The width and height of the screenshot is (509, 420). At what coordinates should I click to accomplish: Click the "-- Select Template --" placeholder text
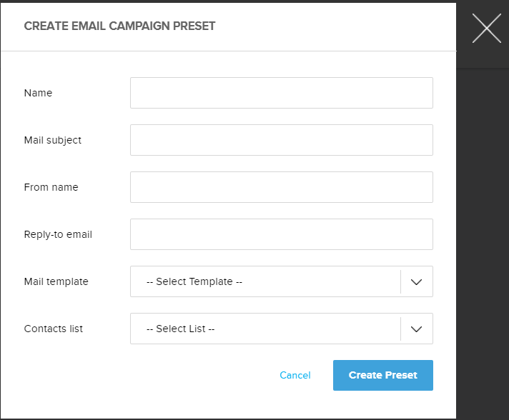click(194, 281)
